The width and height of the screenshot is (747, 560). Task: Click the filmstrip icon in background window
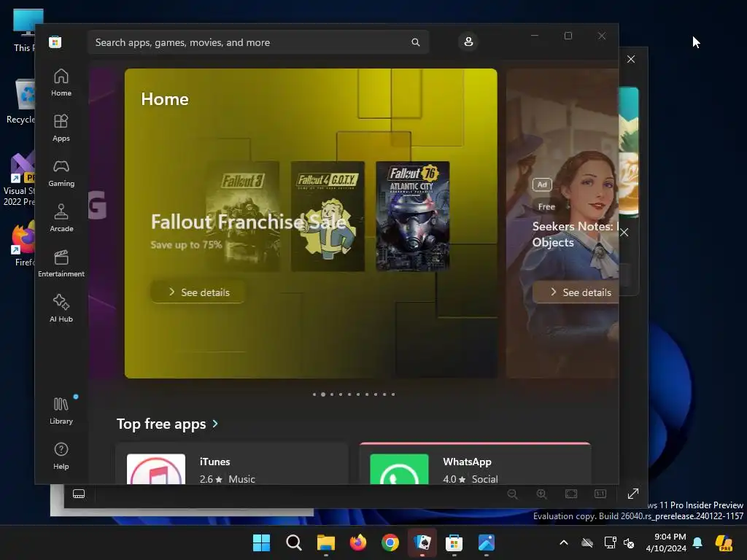tap(79, 494)
